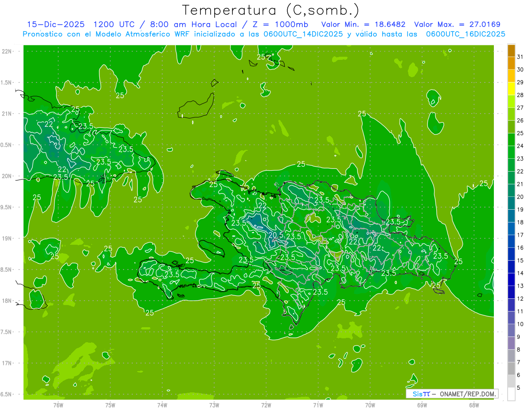Click the "19N" latitude axis label
The height and width of the screenshot is (411, 532).
(6, 238)
